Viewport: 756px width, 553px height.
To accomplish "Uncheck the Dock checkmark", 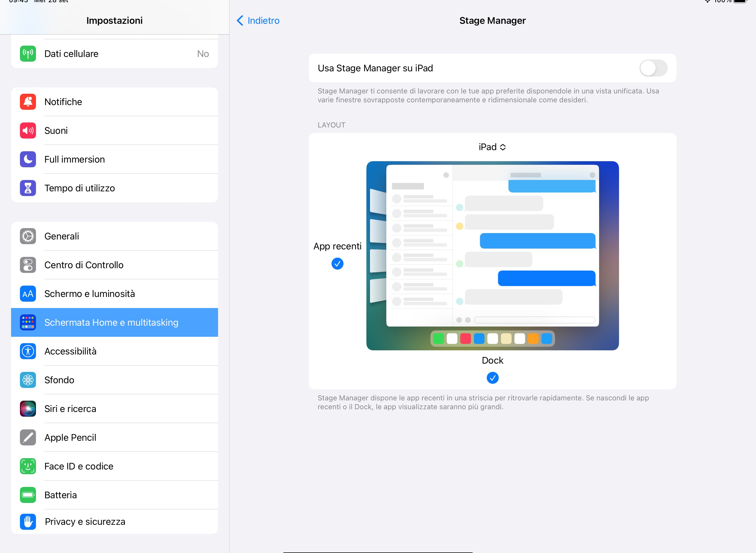I will pos(492,378).
